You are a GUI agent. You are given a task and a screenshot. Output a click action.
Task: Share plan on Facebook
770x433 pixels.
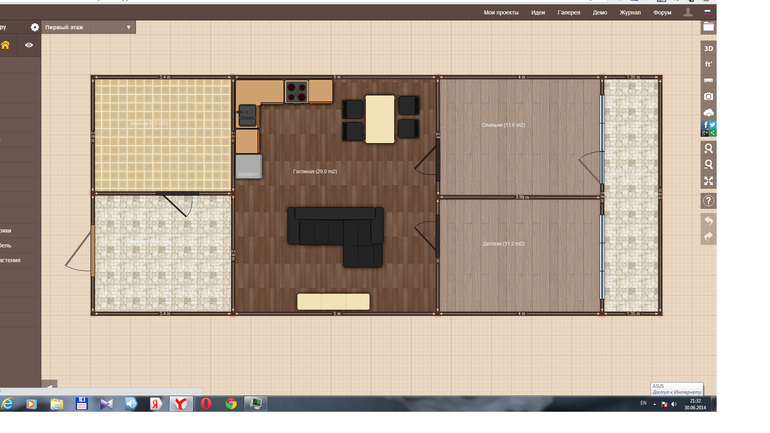coord(705,125)
